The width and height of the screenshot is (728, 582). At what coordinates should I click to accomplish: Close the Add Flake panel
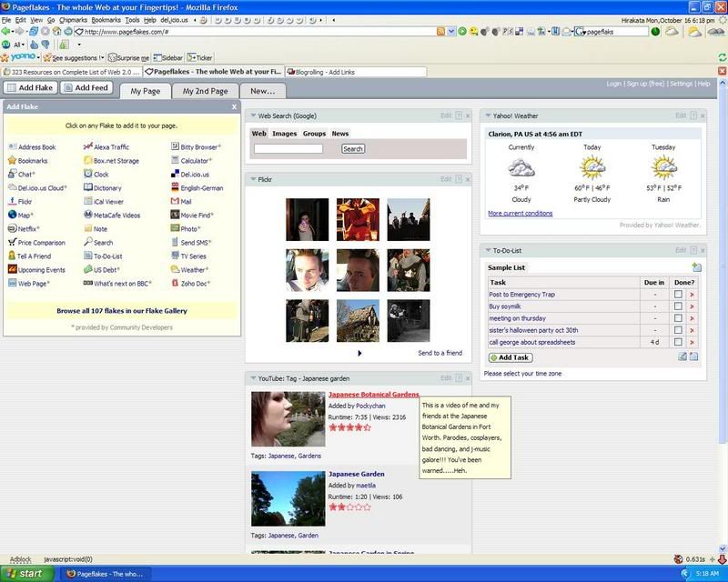pyautogui.click(x=234, y=107)
